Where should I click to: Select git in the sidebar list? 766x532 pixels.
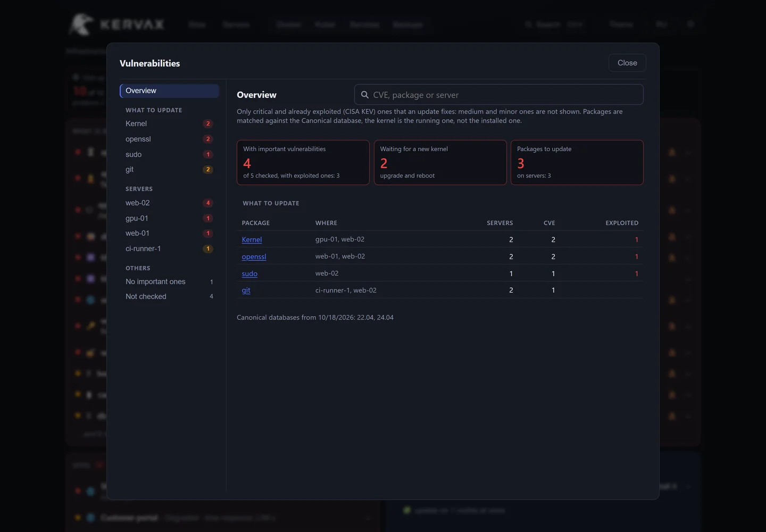click(170, 169)
